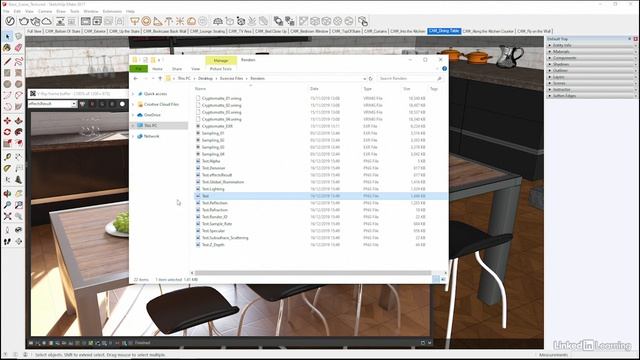
Task: Start V-Ray interactive render
Action: pyautogui.click(x=35, y=21)
